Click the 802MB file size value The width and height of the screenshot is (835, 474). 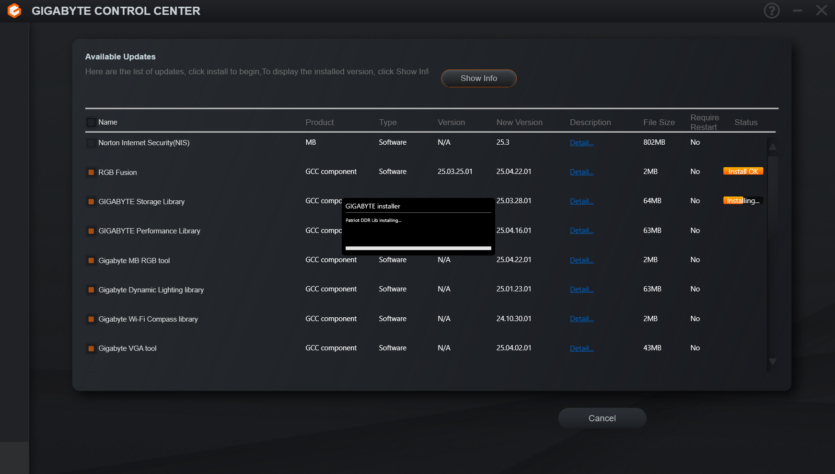[654, 142]
